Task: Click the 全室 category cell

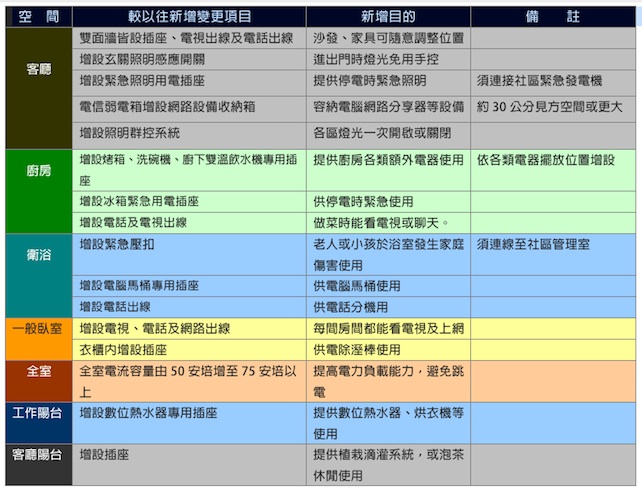Action: pos(38,369)
